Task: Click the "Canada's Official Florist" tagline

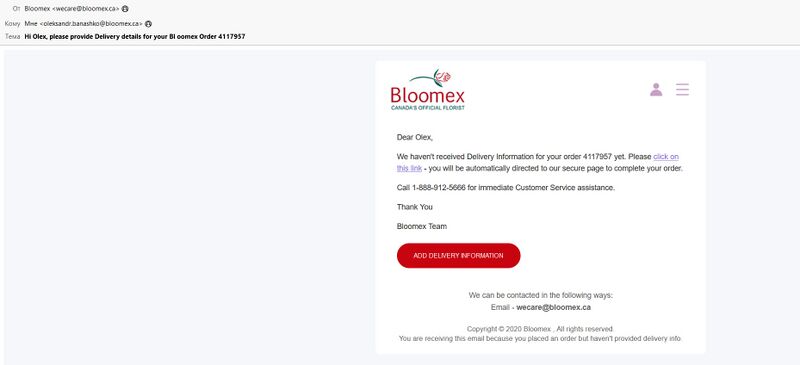Action: pos(428,108)
